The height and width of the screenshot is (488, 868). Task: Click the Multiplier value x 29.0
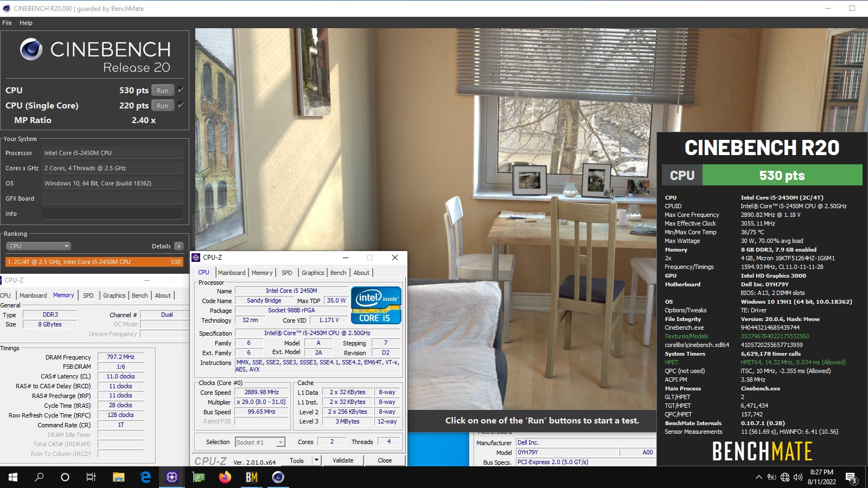coord(261,402)
